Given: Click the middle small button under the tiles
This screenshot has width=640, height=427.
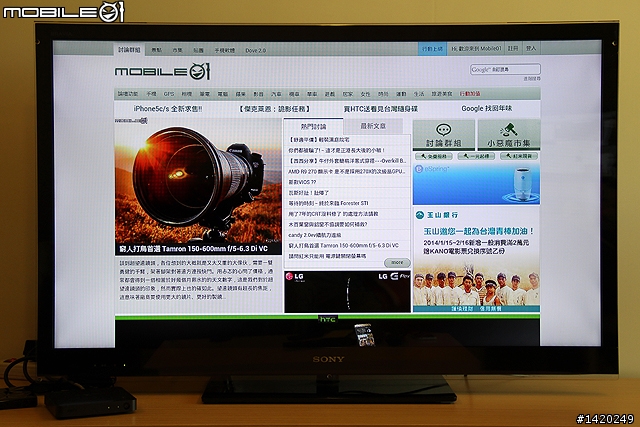Looking at the screenshot, I should coord(476,156).
